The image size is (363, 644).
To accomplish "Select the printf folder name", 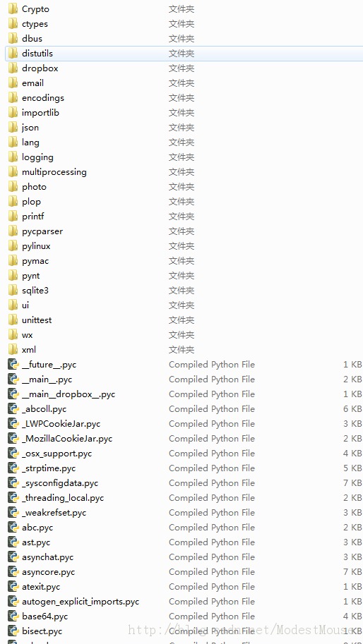I will pos(33,217).
